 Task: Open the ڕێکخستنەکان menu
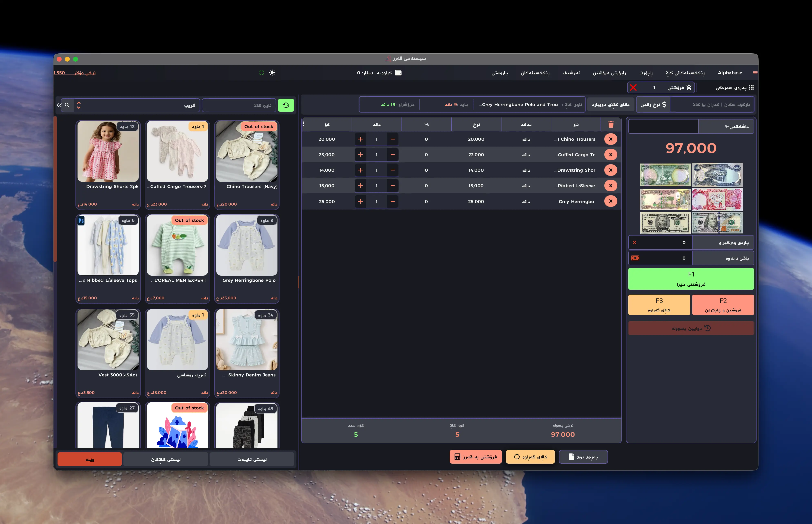pos(535,73)
